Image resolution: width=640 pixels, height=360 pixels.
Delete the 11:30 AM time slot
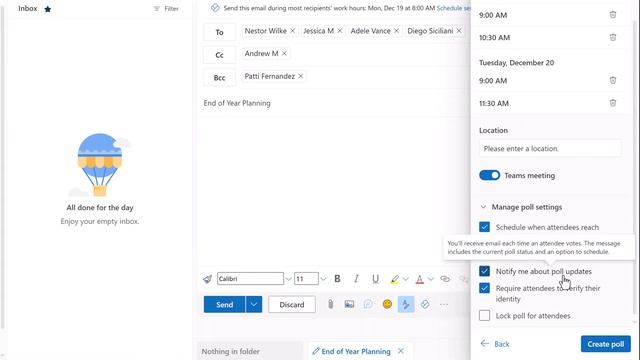(613, 103)
